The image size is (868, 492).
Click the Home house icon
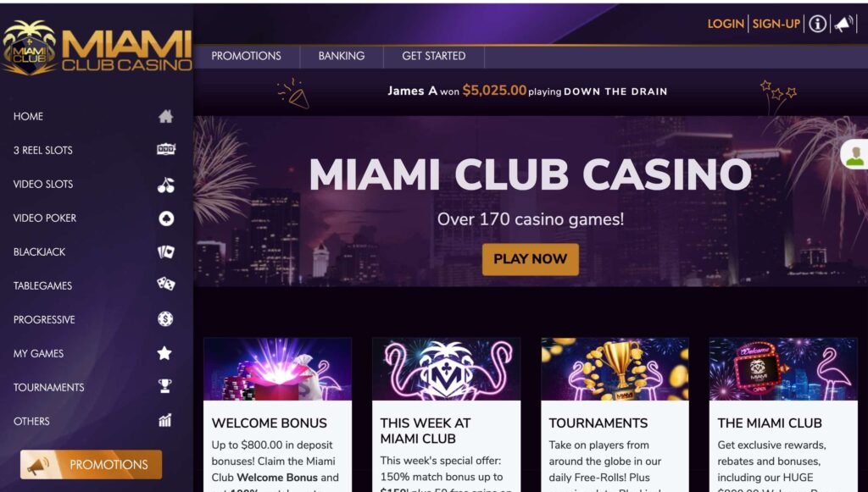165,116
